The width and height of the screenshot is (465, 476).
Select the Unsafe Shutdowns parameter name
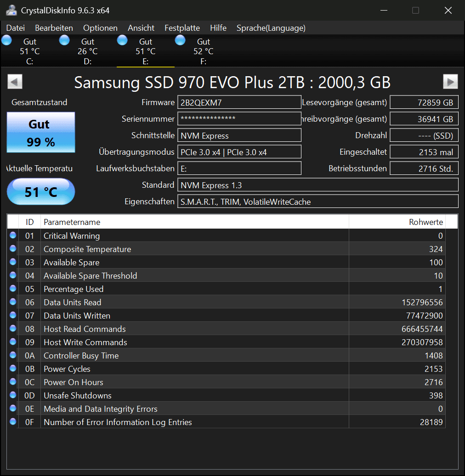tap(78, 396)
